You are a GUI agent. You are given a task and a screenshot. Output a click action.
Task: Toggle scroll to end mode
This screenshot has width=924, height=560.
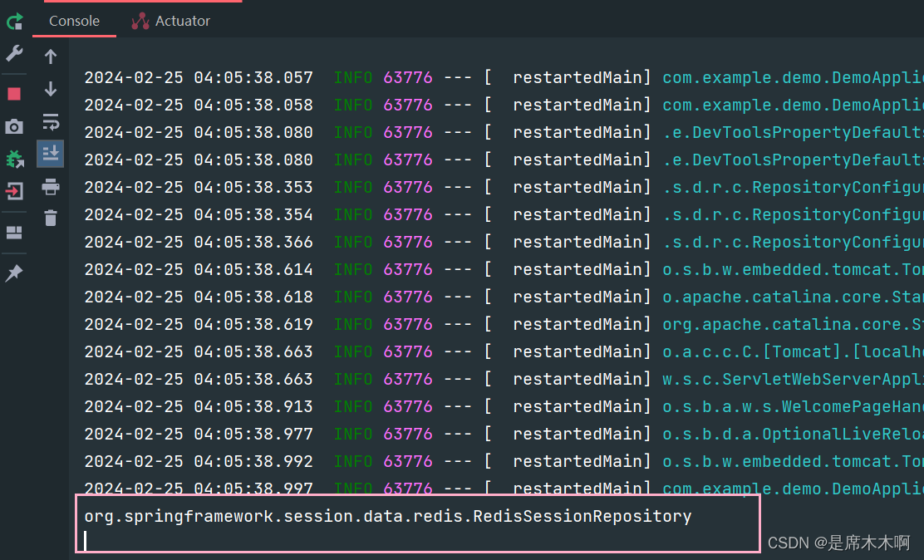pos(50,153)
